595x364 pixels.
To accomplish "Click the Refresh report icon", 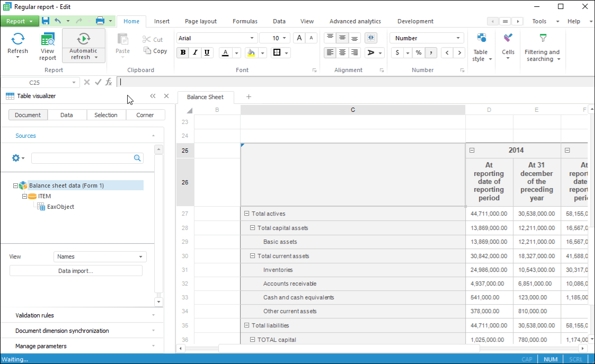I will pyautogui.click(x=17, y=39).
